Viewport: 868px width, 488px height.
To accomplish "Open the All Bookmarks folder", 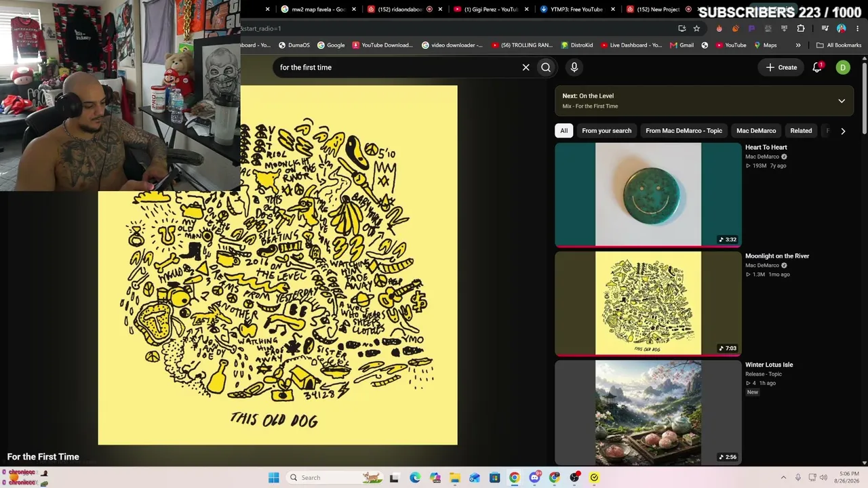I will click(x=839, y=45).
